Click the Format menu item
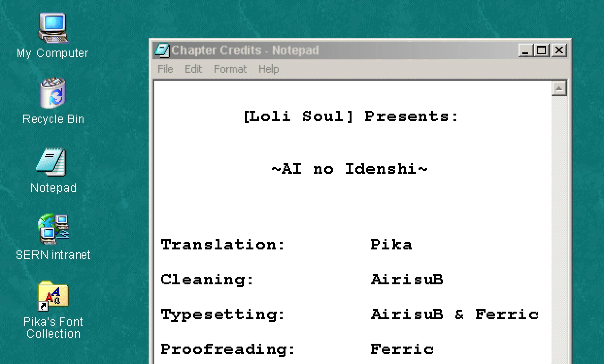This screenshot has height=364, width=604. click(x=230, y=69)
